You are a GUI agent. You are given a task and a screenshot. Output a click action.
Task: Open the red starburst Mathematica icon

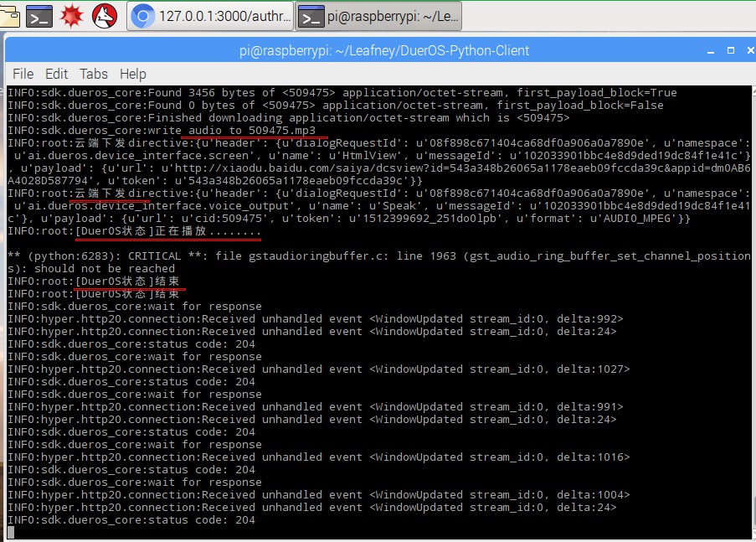point(72,16)
